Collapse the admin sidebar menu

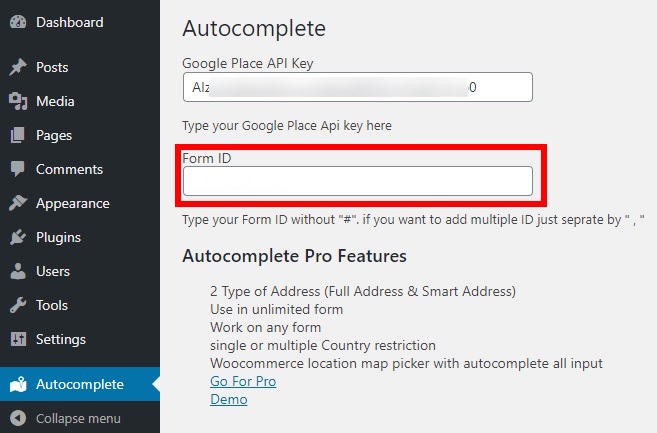(x=66, y=418)
